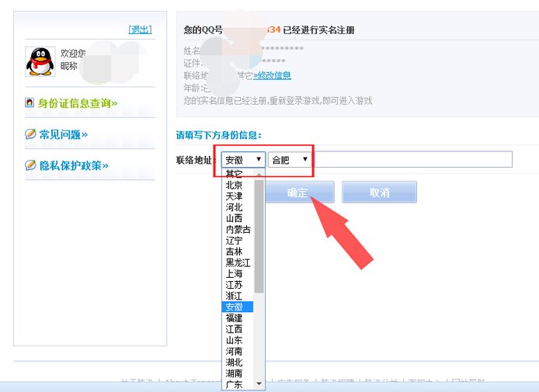
Task: Select 河北 in the province list
Action: click(x=238, y=206)
